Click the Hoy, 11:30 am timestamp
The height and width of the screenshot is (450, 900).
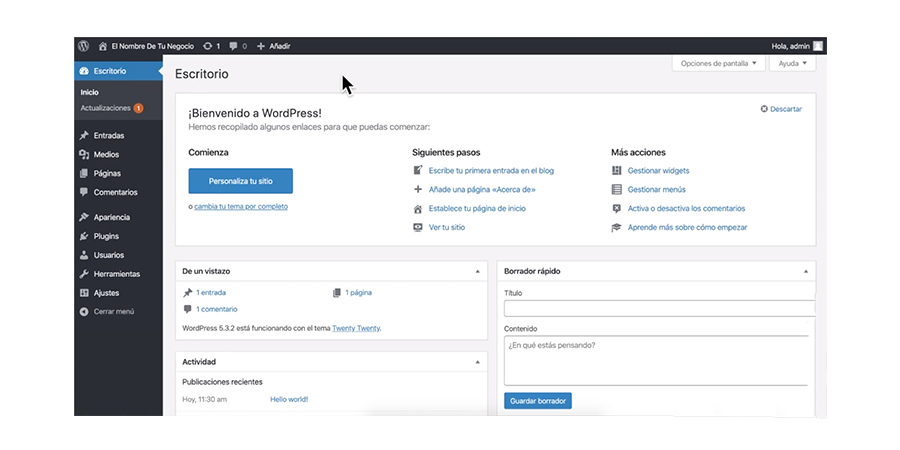(204, 399)
